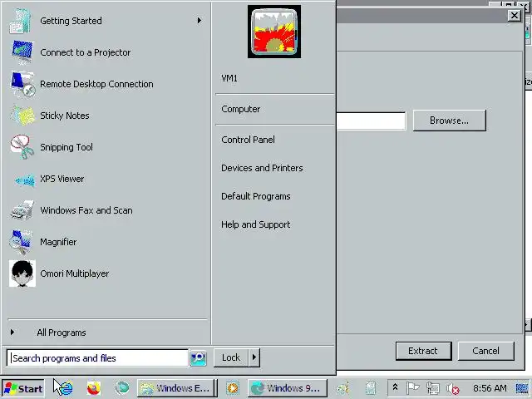
Task: Click the XPS Viewer icon
Action: pos(25,180)
